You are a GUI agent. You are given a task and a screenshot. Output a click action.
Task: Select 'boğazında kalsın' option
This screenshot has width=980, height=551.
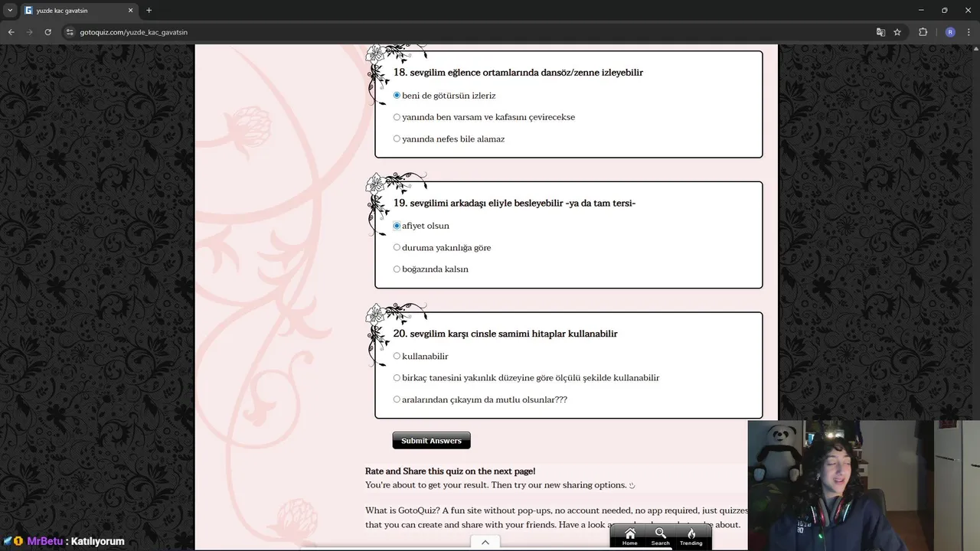click(x=397, y=269)
